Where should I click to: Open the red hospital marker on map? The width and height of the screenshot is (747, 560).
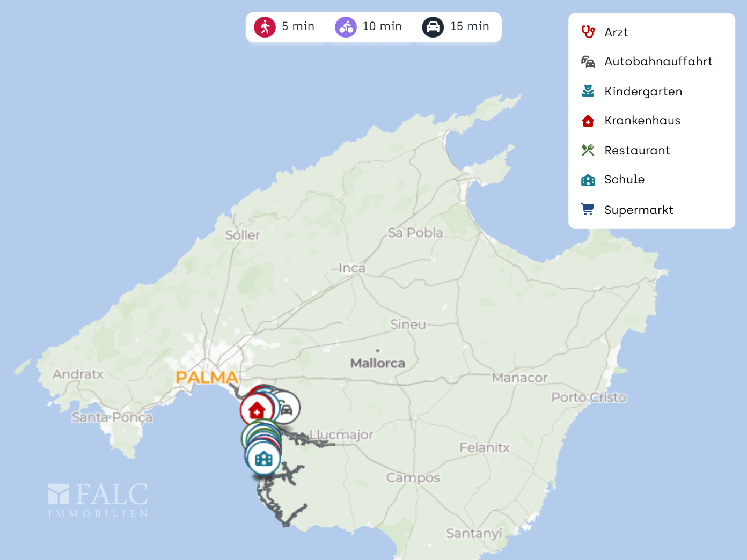pos(257,410)
